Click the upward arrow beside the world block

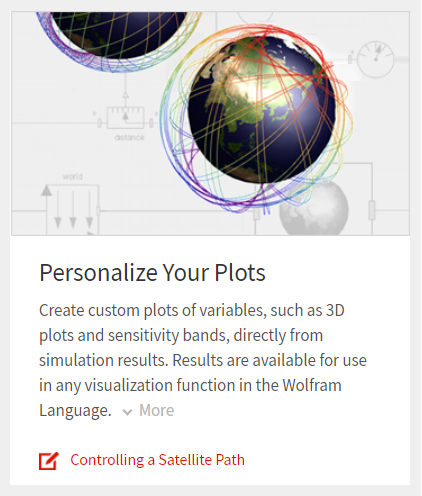click(46, 190)
